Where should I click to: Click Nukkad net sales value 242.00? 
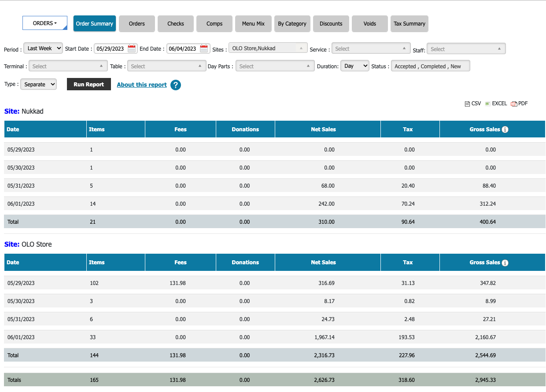point(326,204)
